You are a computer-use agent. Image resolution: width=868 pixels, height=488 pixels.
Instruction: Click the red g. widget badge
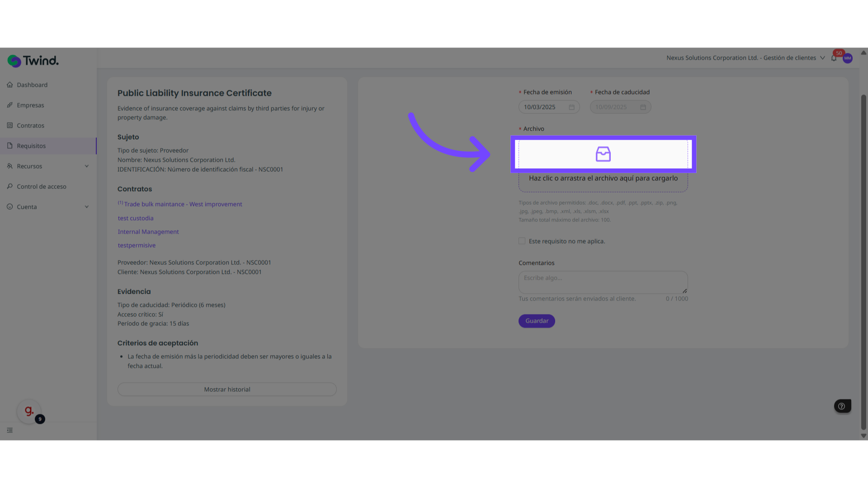(29, 411)
